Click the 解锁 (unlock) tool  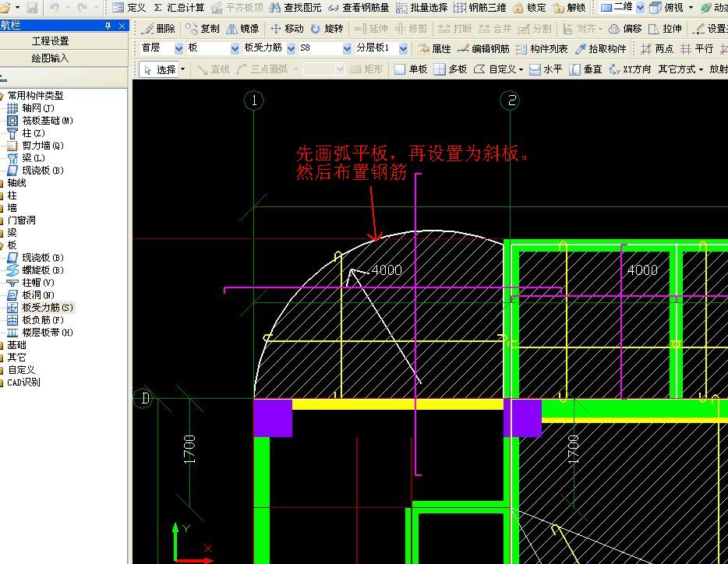click(570, 8)
